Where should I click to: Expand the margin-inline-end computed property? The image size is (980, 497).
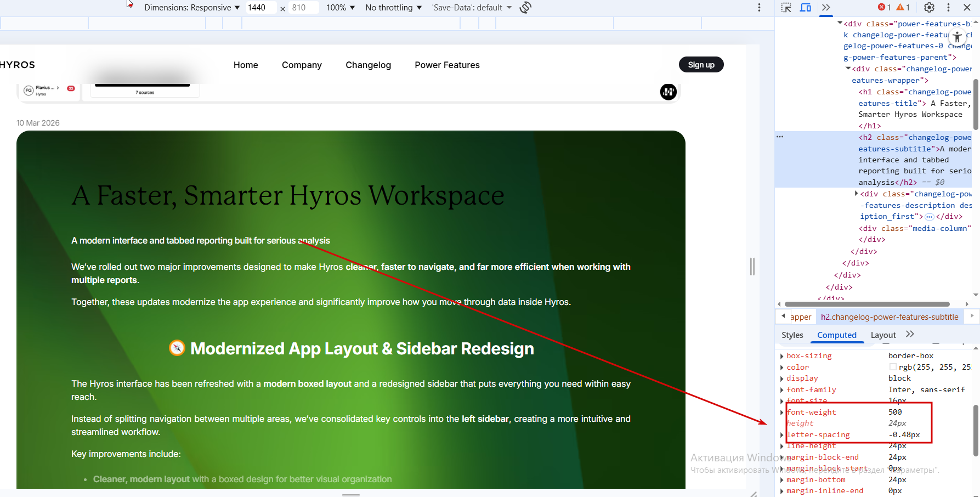[781, 491]
